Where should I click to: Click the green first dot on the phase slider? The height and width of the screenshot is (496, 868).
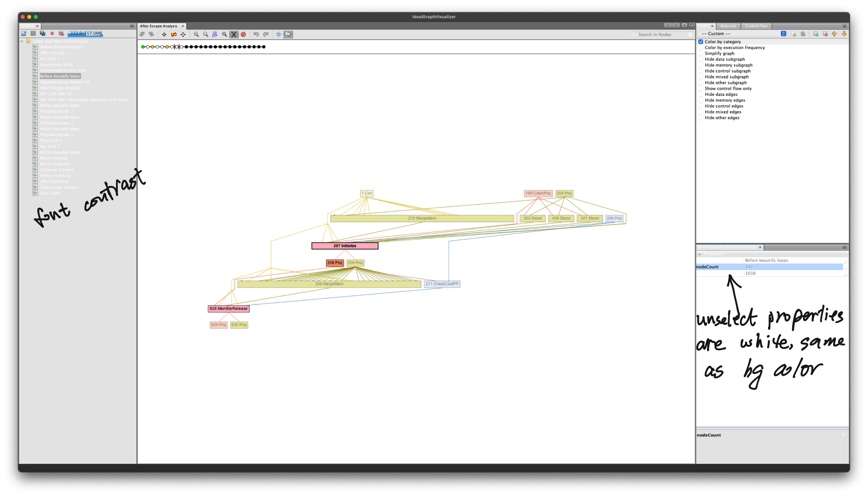click(x=143, y=47)
